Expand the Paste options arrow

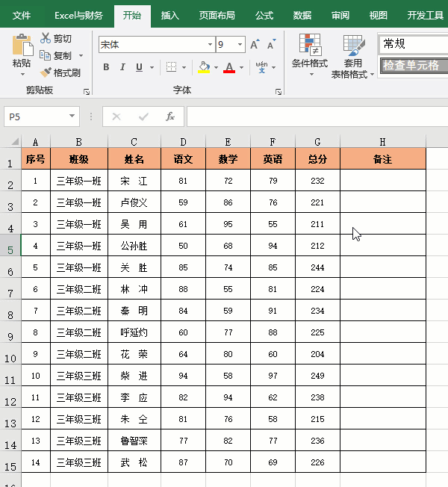[22, 75]
